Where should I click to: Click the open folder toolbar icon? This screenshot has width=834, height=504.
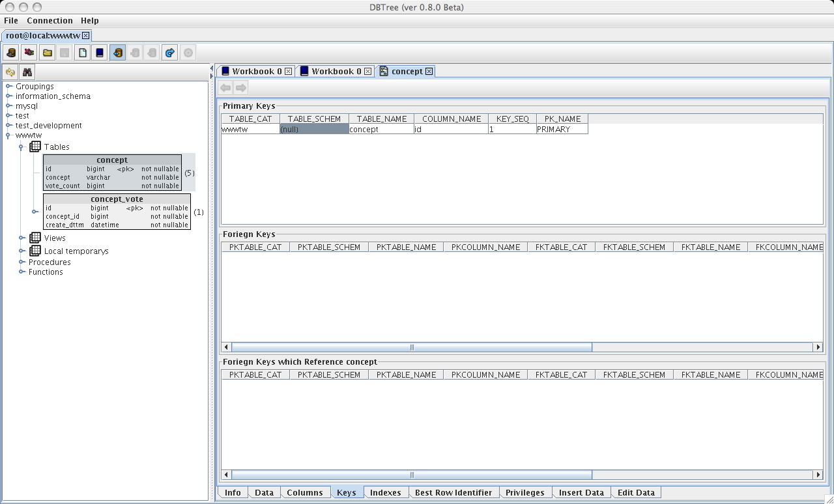click(47, 53)
